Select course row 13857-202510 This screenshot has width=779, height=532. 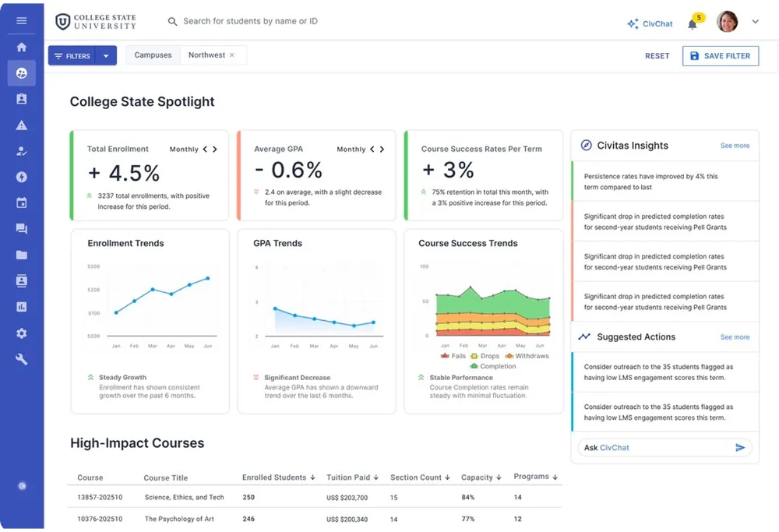pyautogui.click(x=315, y=497)
